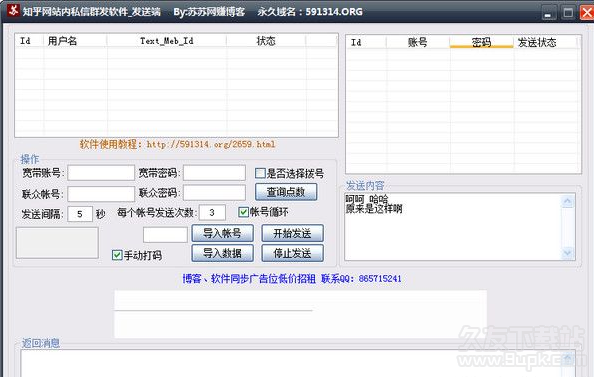Focus the 宽带账号 input field
Viewport: 594px width, 377px height.
(x=101, y=173)
